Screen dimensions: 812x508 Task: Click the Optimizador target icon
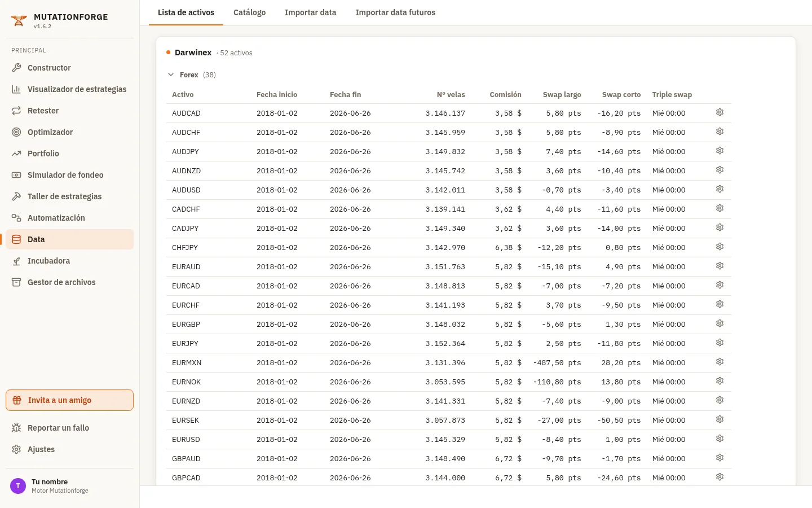pos(16,132)
